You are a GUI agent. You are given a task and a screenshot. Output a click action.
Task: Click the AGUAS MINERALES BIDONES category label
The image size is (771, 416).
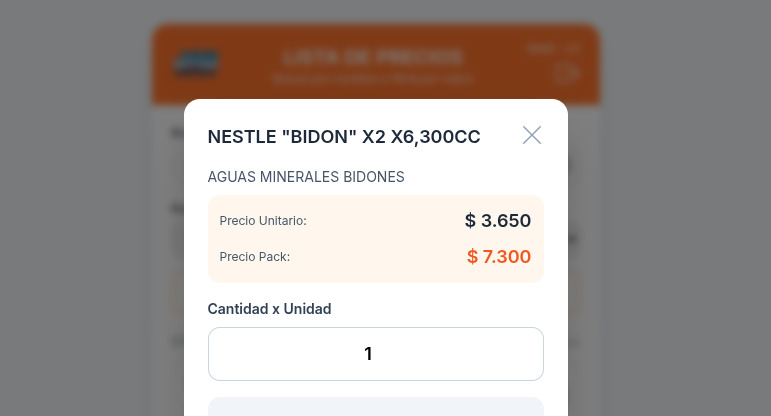306,177
